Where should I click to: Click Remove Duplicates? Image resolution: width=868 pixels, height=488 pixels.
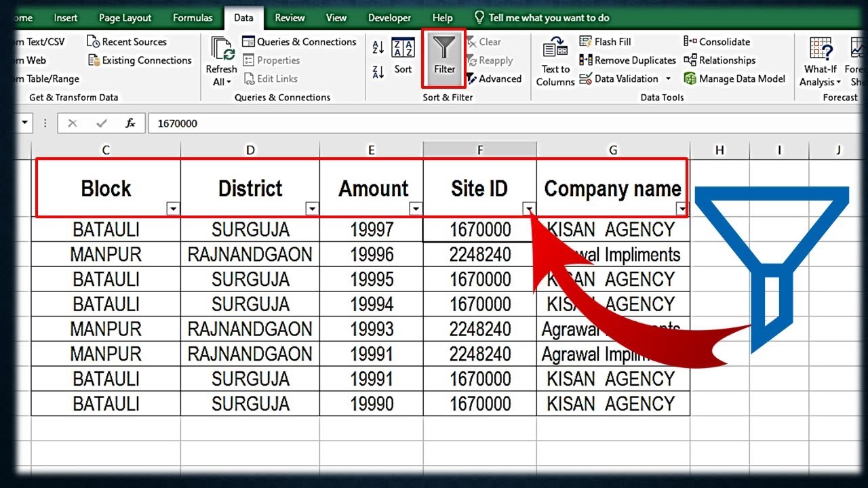point(628,60)
